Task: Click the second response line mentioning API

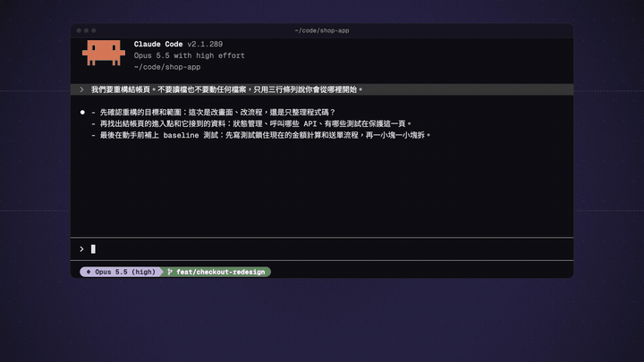Action: [x=256, y=123]
